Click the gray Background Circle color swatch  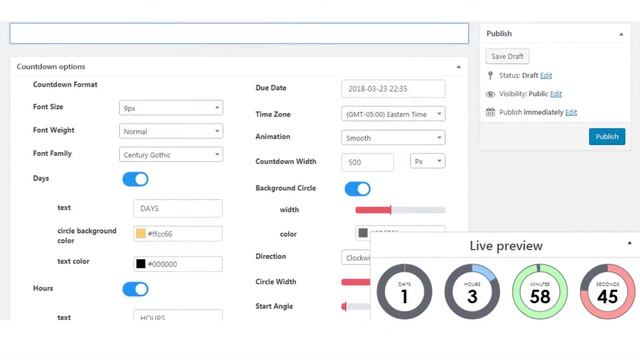[x=362, y=233]
